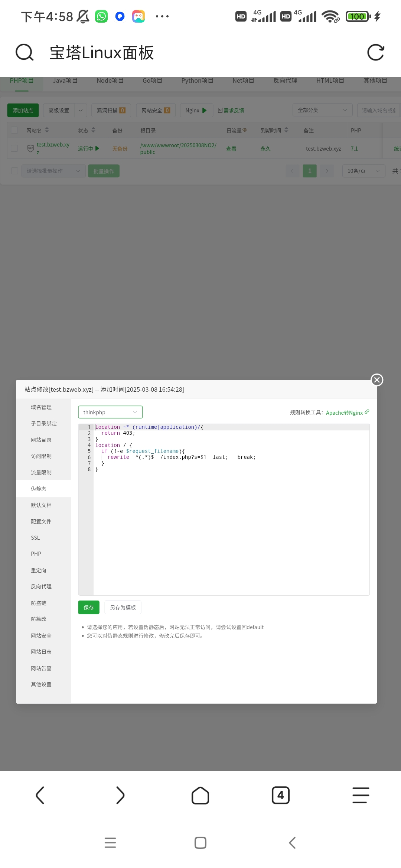Open the tab switcher showing 4 tabs
Viewport: 401px width, 868px height.
coord(281,795)
